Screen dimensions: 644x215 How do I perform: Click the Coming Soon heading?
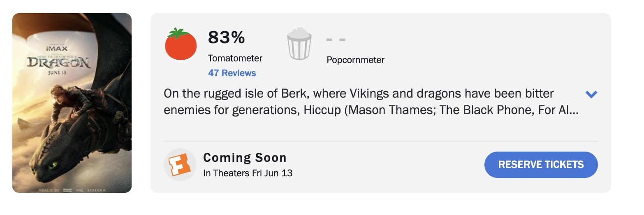245,158
